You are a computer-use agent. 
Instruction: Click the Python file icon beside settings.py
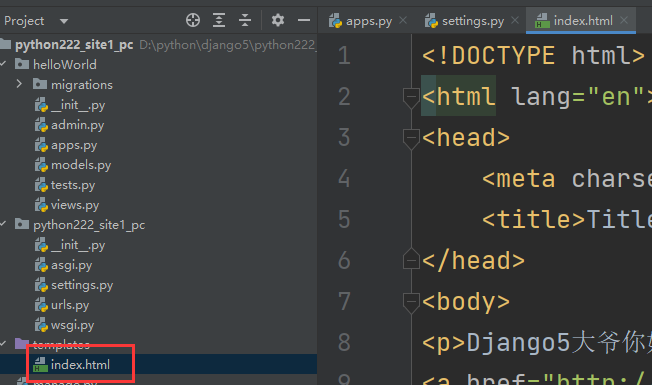pos(41,285)
